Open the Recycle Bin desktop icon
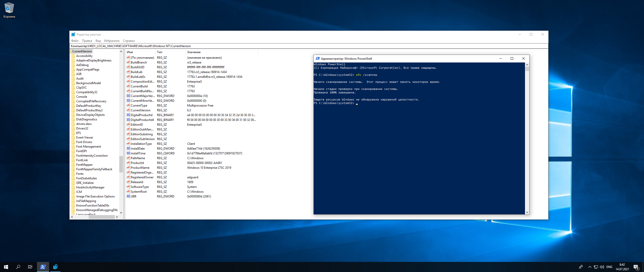This screenshot has height=272, width=644. point(9,10)
